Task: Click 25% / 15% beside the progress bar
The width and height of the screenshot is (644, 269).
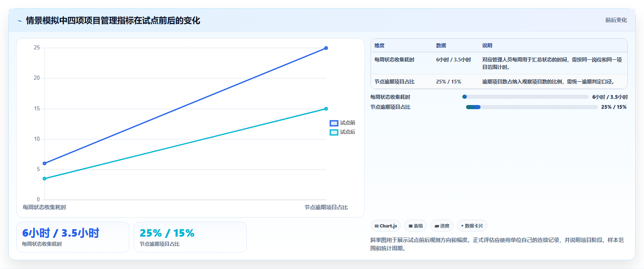Action: coord(614,107)
